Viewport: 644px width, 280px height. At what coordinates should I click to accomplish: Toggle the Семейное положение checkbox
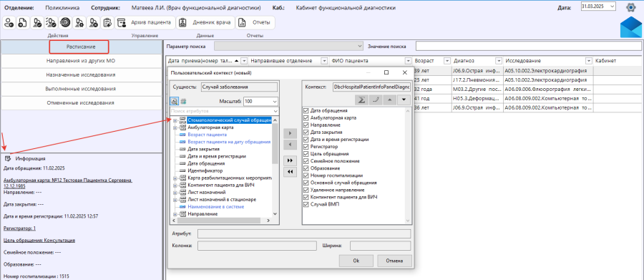coord(306,161)
